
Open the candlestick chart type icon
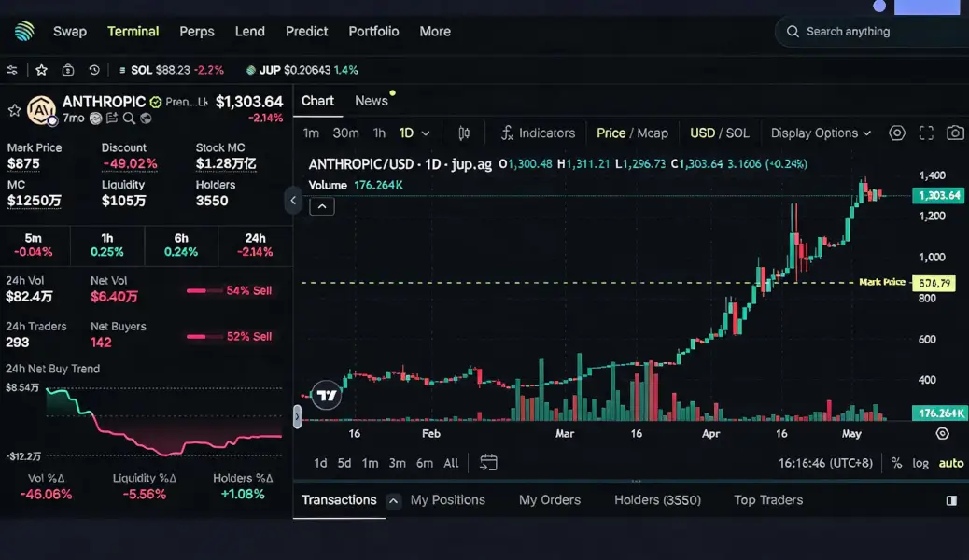click(x=464, y=133)
